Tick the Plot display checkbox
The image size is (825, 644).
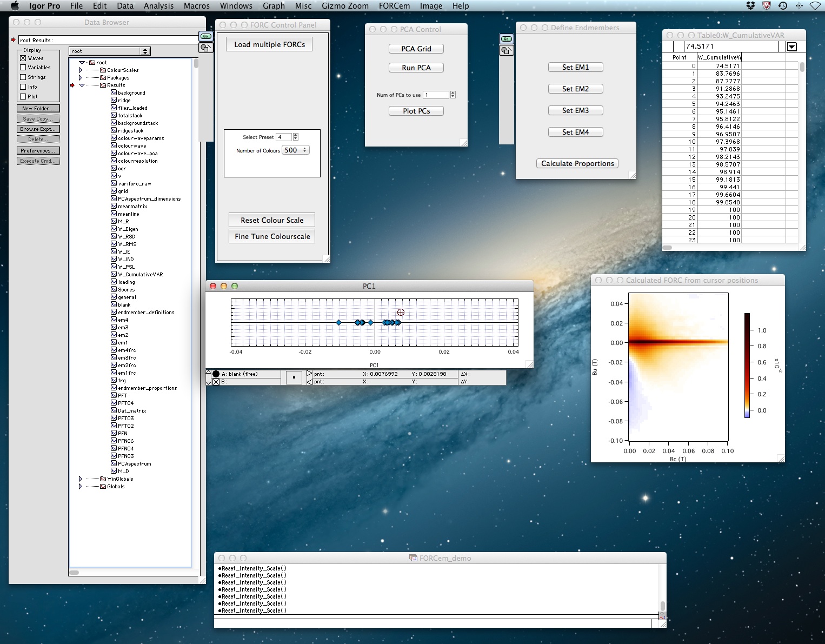pos(23,97)
